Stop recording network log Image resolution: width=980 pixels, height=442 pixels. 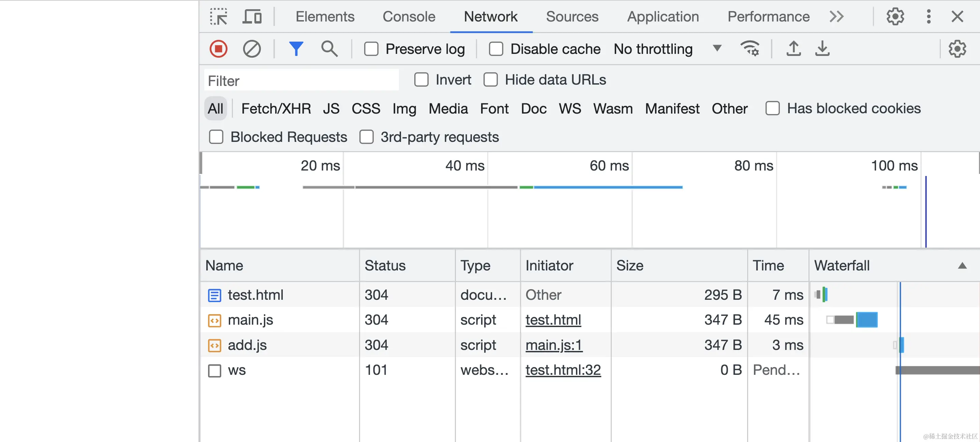[218, 49]
